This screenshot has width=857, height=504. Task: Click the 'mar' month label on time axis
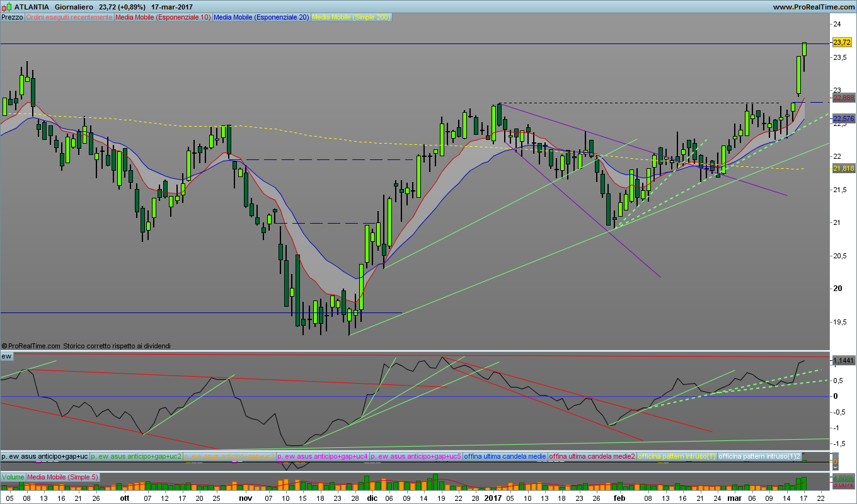[x=735, y=498]
